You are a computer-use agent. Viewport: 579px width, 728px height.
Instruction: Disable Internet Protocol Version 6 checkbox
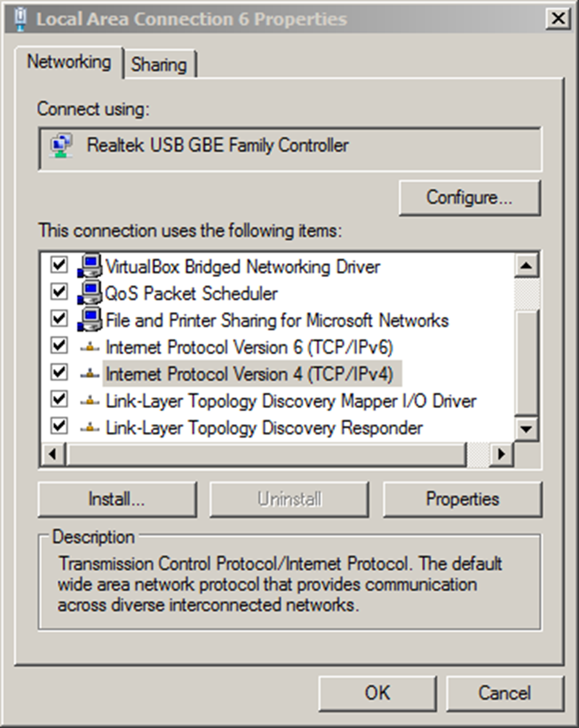[x=59, y=346]
